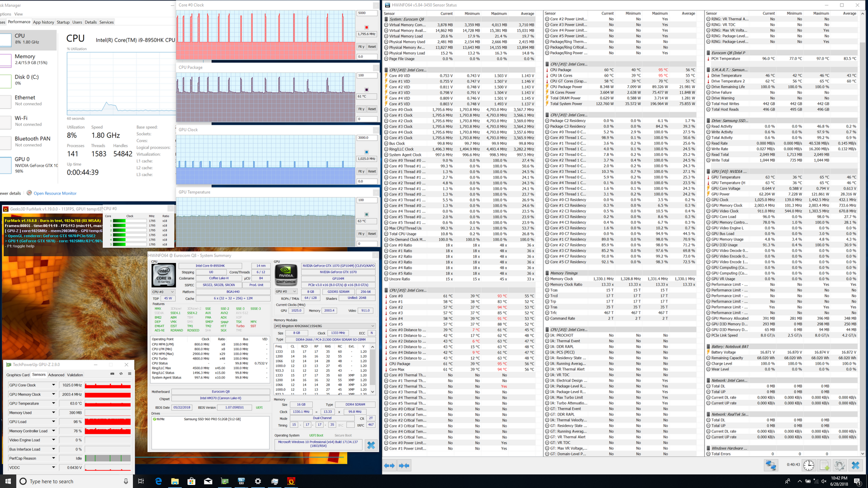Open View menu in Task Manager
This screenshot has height=488, width=868.
19,14
